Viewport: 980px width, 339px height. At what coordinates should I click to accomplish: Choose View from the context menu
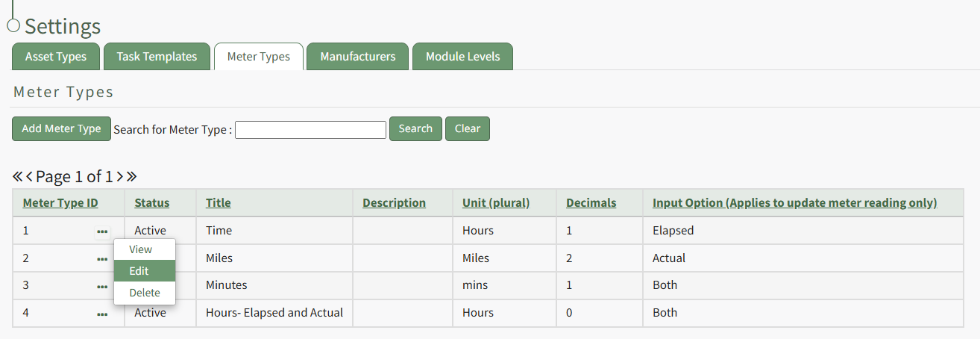140,249
